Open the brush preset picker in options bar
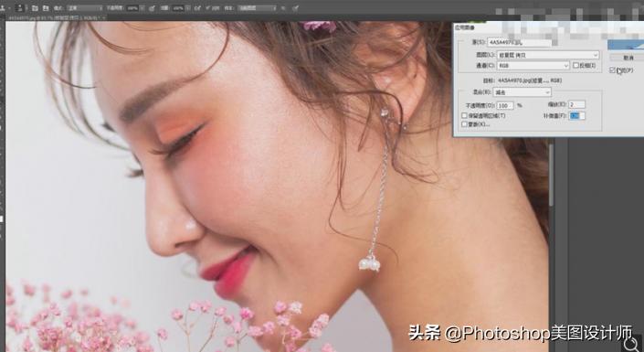This screenshot has width=644, height=352. pos(20,8)
